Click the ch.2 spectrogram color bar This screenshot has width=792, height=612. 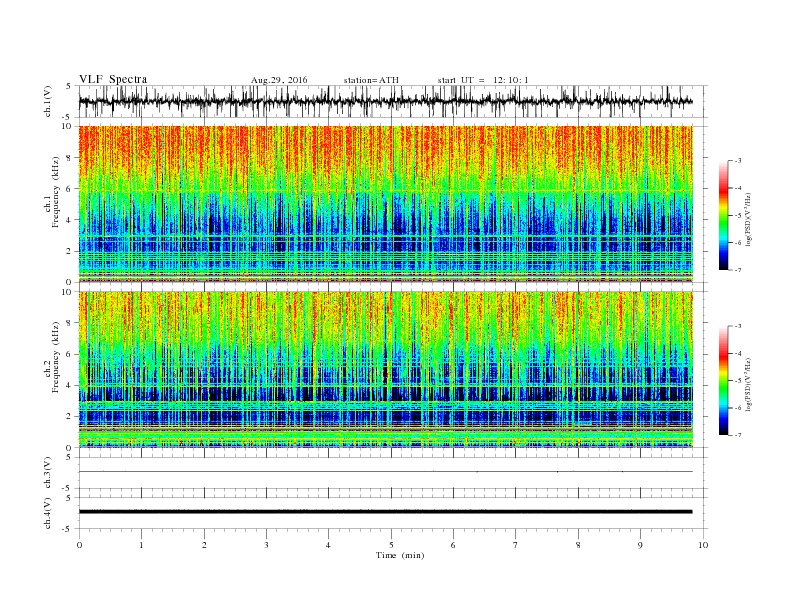pyautogui.click(x=723, y=381)
